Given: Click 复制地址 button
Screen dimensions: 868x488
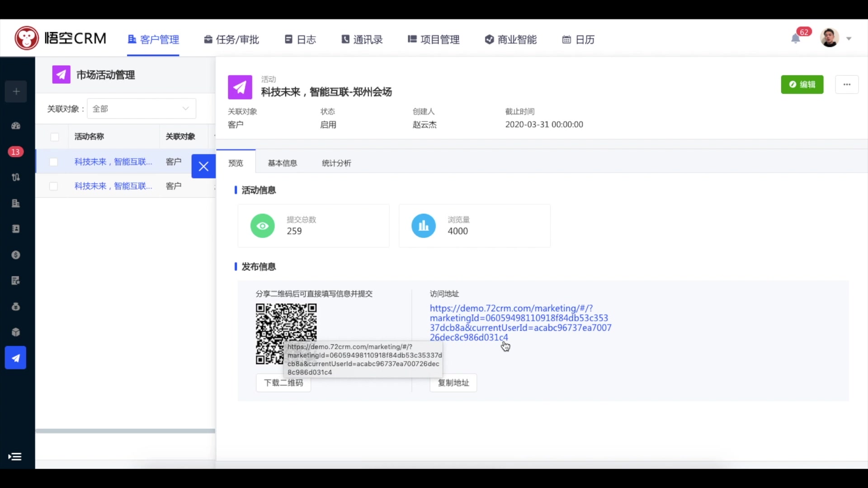Looking at the screenshot, I should point(453,383).
